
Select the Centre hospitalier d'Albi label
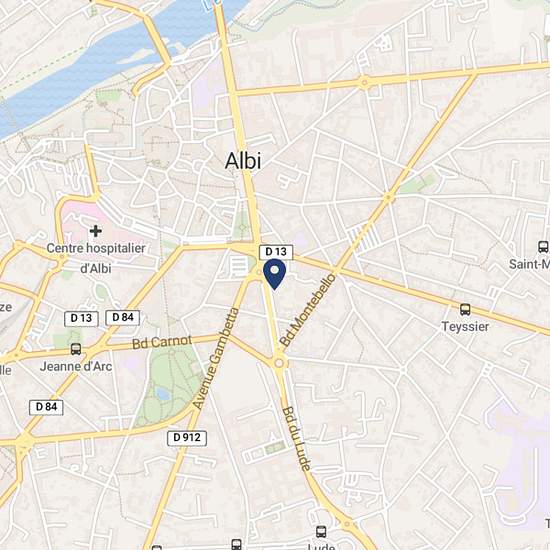tap(96, 258)
